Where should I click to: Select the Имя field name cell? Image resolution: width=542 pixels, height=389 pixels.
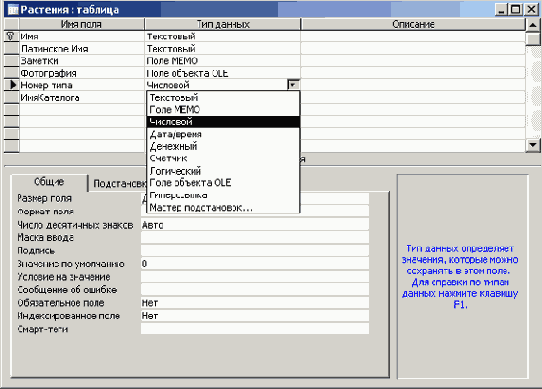point(82,36)
